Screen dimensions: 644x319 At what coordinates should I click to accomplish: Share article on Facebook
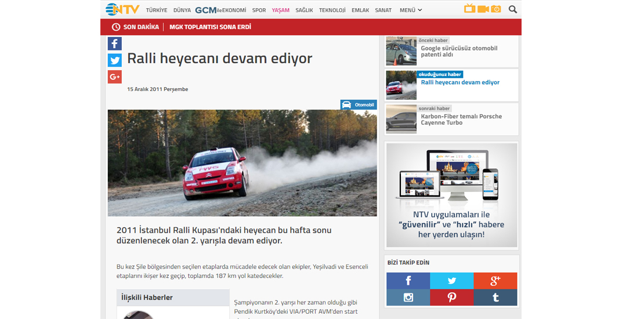coord(114,43)
